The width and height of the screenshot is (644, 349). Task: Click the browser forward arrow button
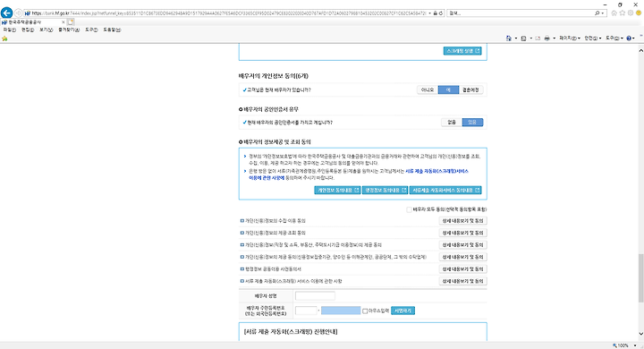[x=19, y=13]
